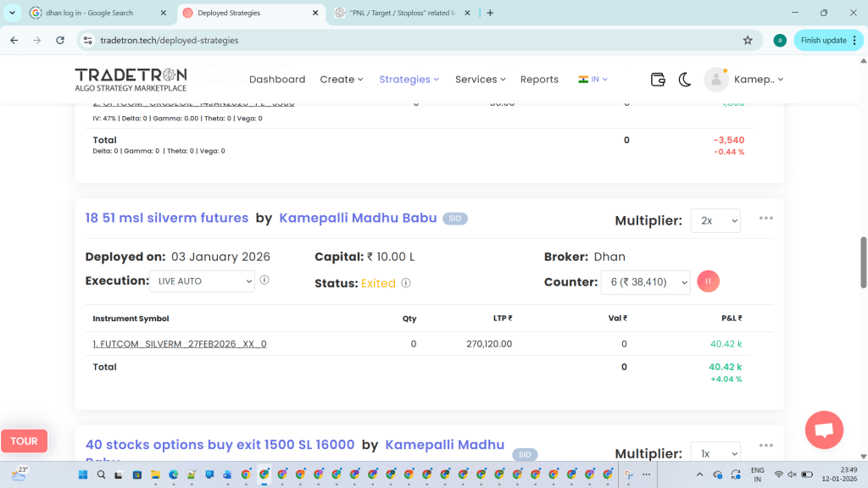Expand Counter 6 (₹ 38,410) dropdown

[x=647, y=282]
